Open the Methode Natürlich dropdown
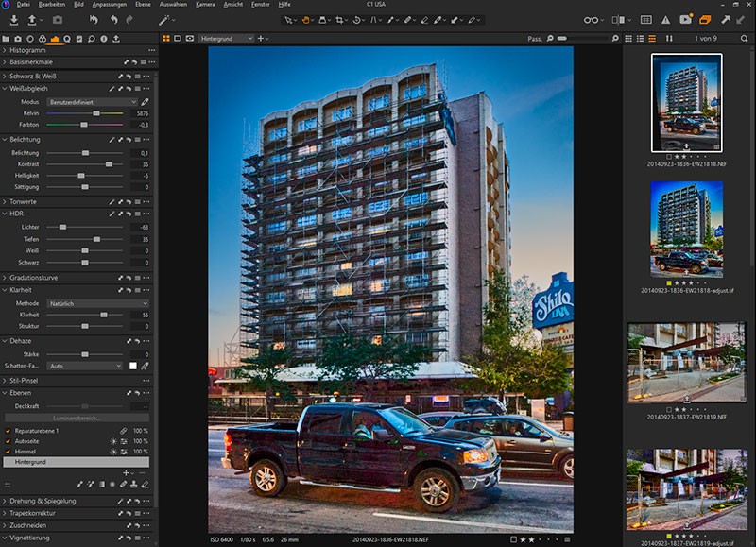Screen dimensions: 756x547 coord(98,303)
